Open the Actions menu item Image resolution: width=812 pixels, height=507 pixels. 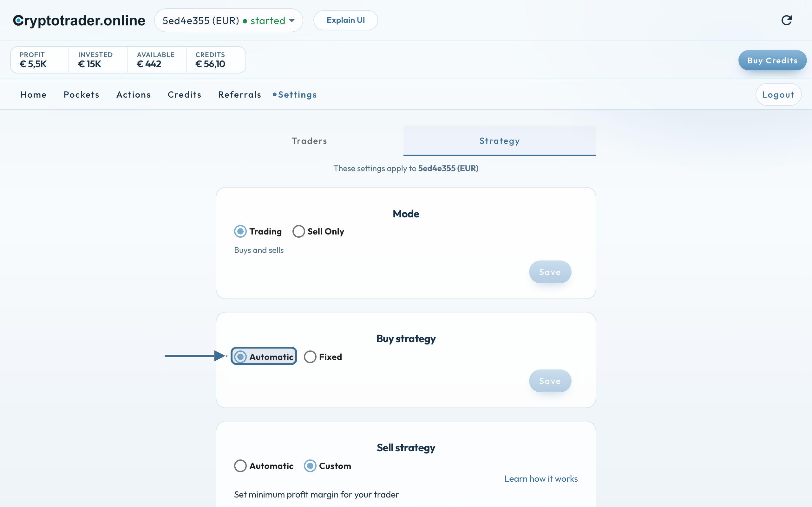[134, 94]
